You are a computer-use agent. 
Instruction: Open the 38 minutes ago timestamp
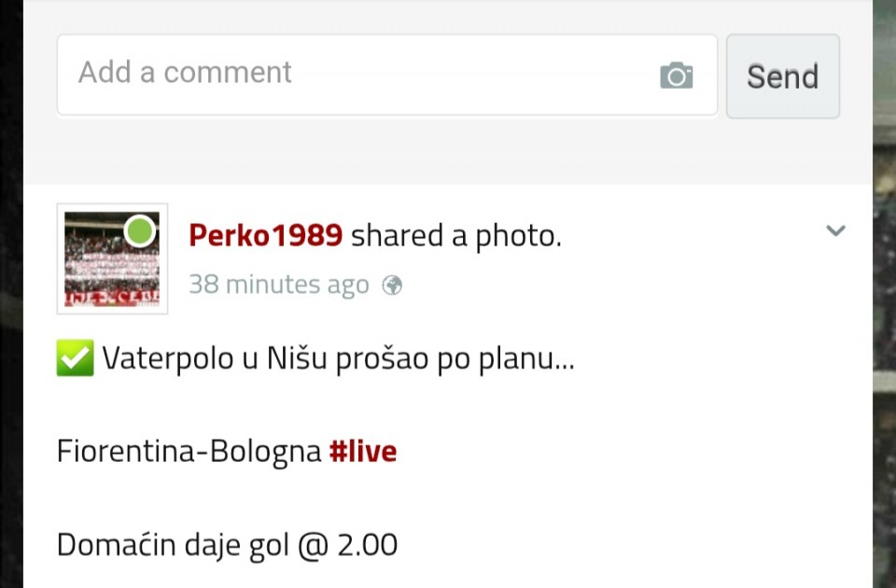coord(278,285)
